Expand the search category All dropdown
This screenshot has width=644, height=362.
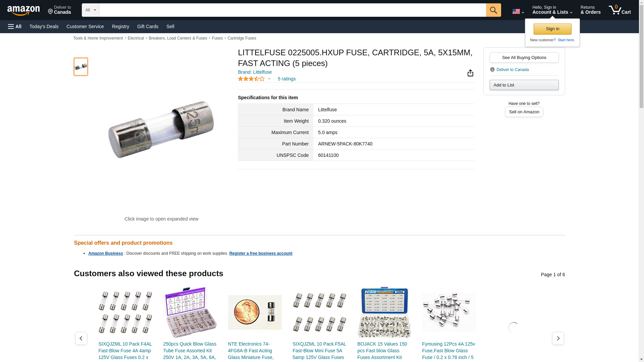point(91,10)
